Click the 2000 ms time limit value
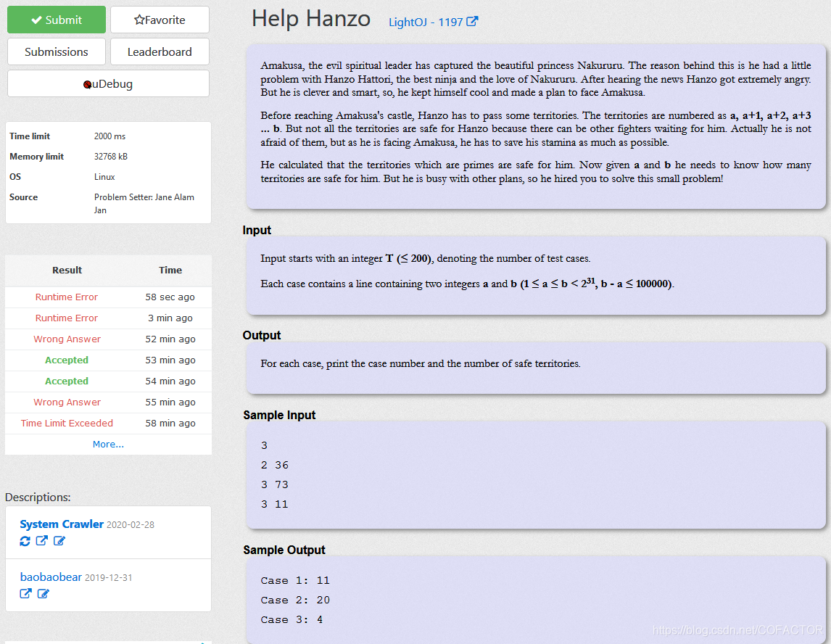 [x=109, y=136]
